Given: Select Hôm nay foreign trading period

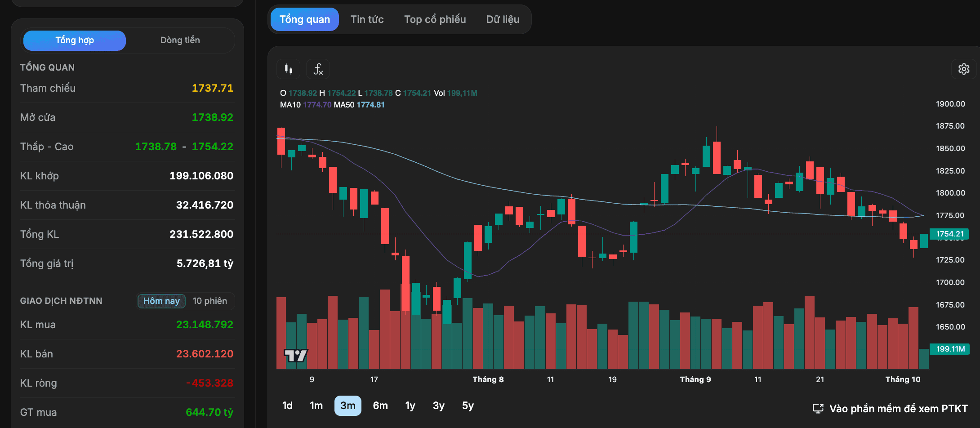Looking at the screenshot, I should (x=161, y=301).
